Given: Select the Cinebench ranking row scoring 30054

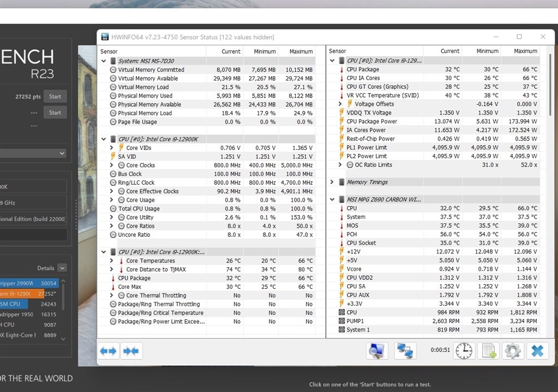Looking at the screenshot, I should (29, 284).
